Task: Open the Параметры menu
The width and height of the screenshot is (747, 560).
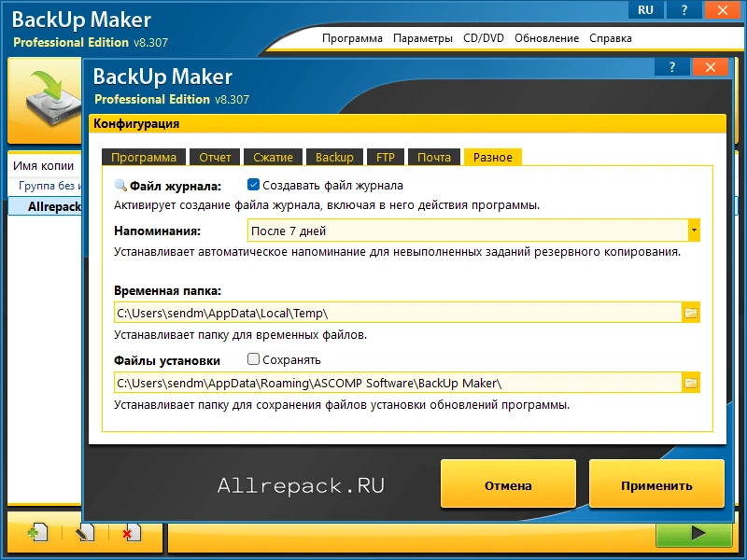Action: click(x=423, y=38)
